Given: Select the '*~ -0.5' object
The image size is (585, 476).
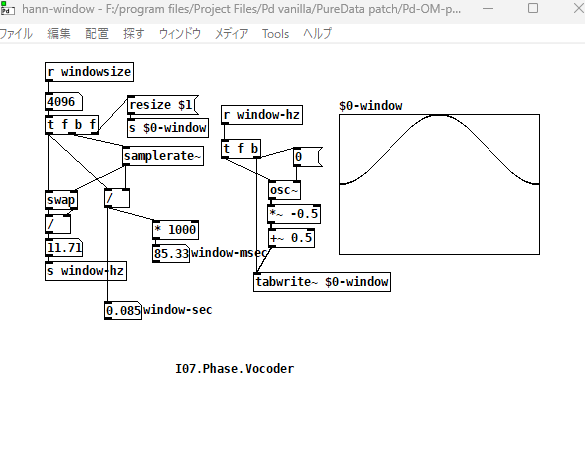Looking at the screenshot, I should 294,214.
